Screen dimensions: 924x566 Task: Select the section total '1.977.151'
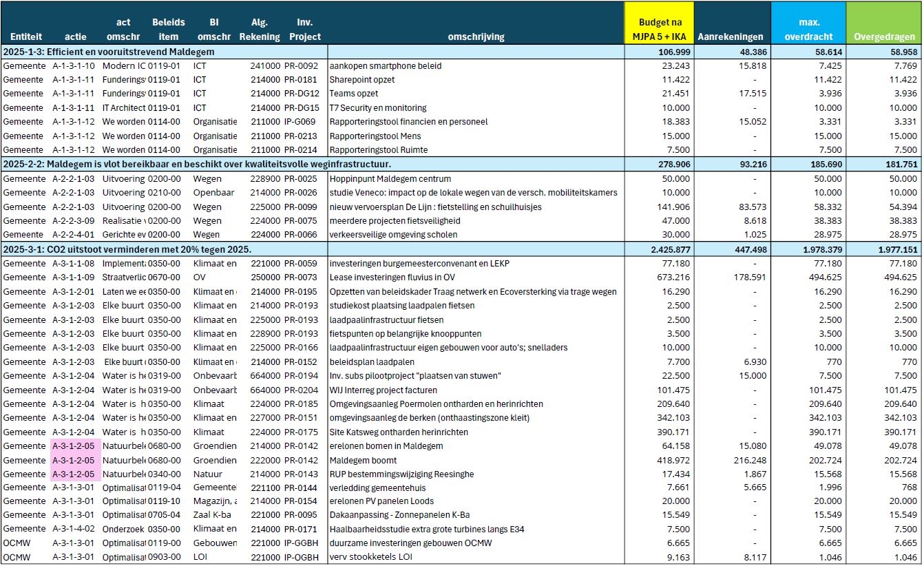[x=896, y=249]
